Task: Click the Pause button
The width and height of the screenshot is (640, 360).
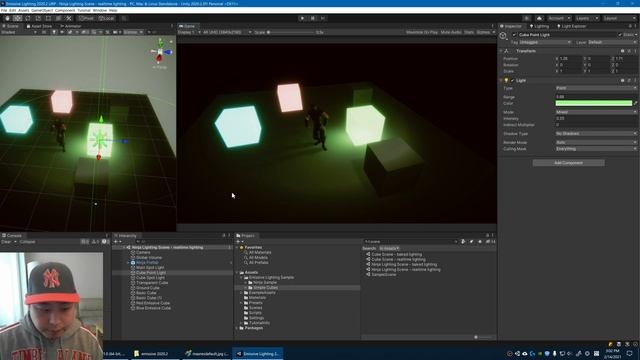Action: tap(313, 18)
